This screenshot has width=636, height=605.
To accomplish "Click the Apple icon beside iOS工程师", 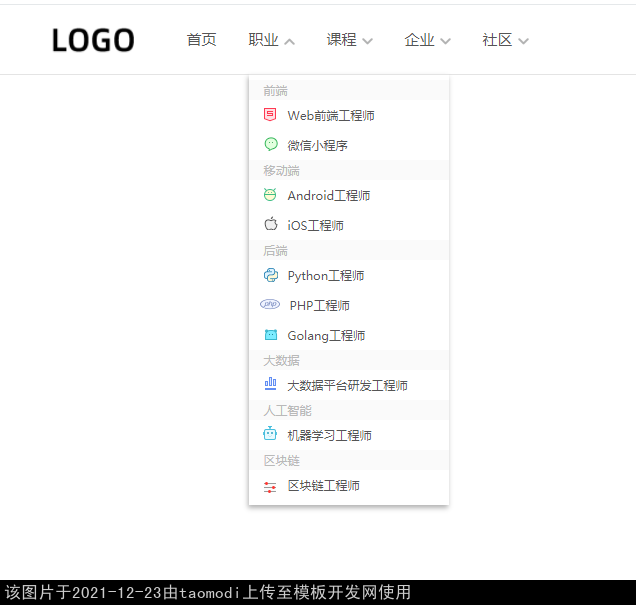I will pos(270,225).
